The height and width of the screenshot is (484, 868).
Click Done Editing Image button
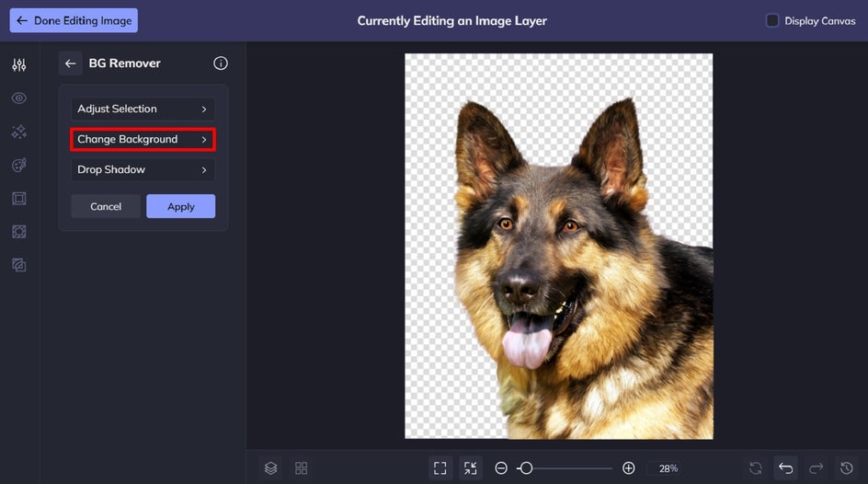74,20
